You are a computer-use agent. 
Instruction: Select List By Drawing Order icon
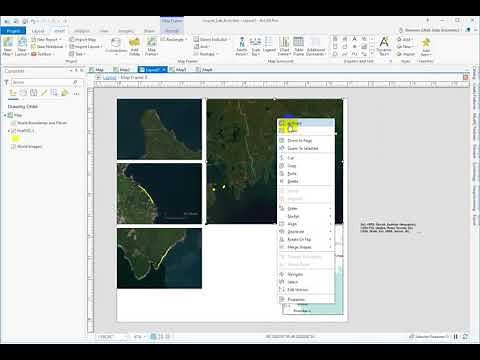pos(13,93)
